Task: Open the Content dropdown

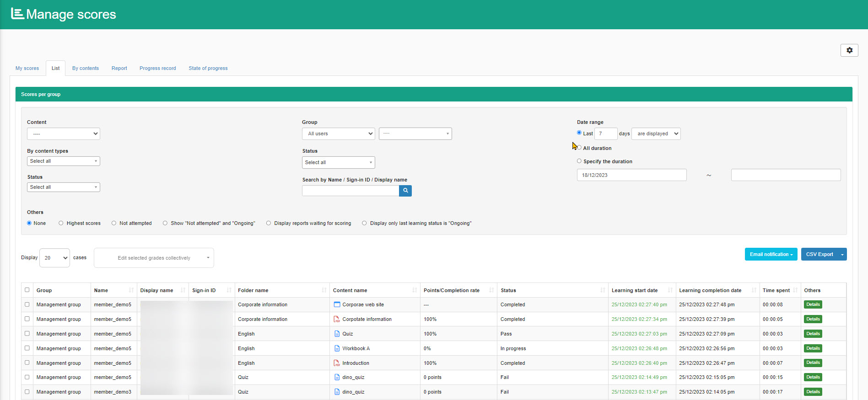Action: pyautogui.click(x=63, y=134)
